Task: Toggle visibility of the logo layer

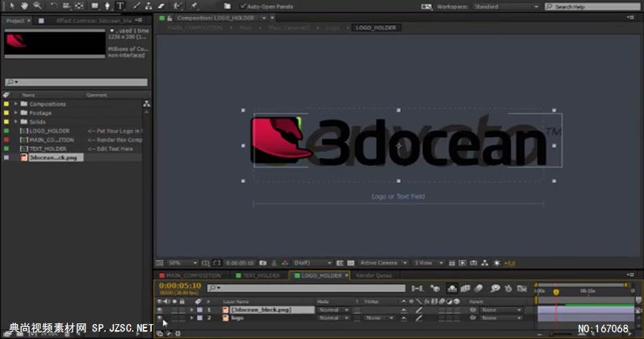Action: pyautogui.click(x=160, y=317)
